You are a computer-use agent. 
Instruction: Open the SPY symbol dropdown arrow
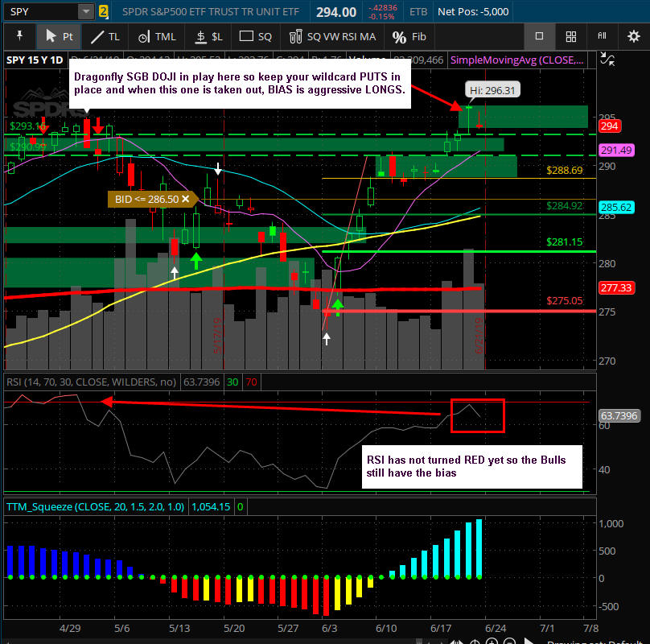pos(85,11)
